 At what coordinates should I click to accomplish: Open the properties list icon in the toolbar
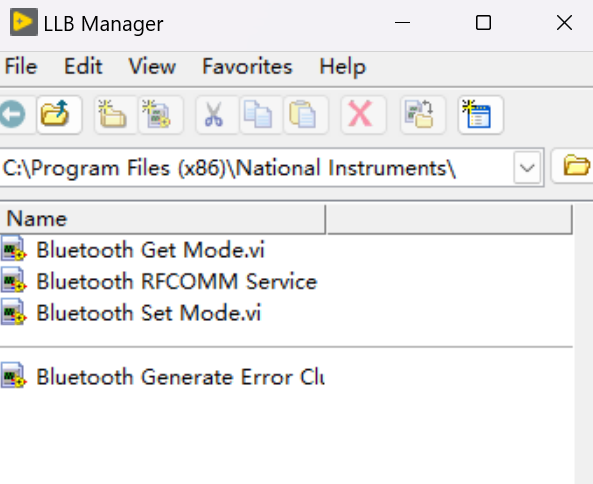coord(480,115)
